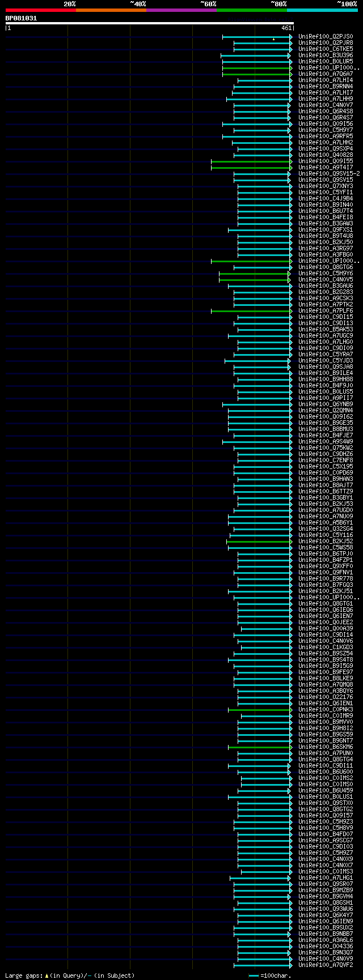
Task: Click the green ~80% identity legend swatch
Action: [252, 10]
